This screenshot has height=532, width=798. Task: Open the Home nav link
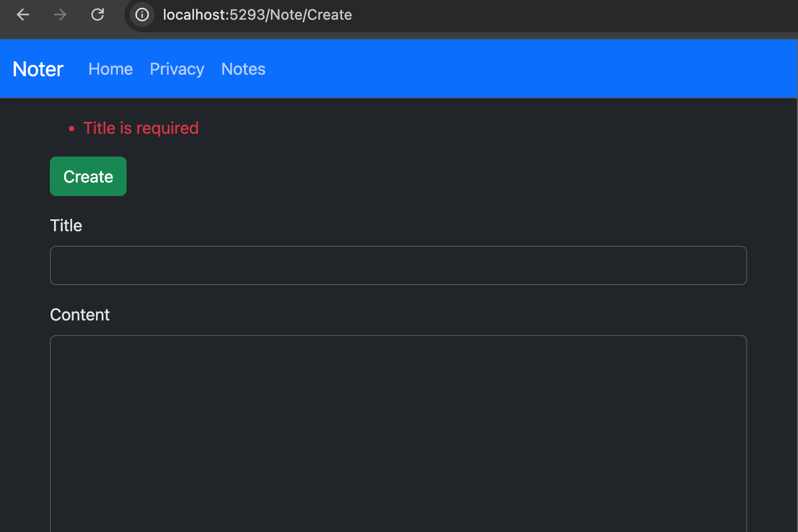pos(111,69)
